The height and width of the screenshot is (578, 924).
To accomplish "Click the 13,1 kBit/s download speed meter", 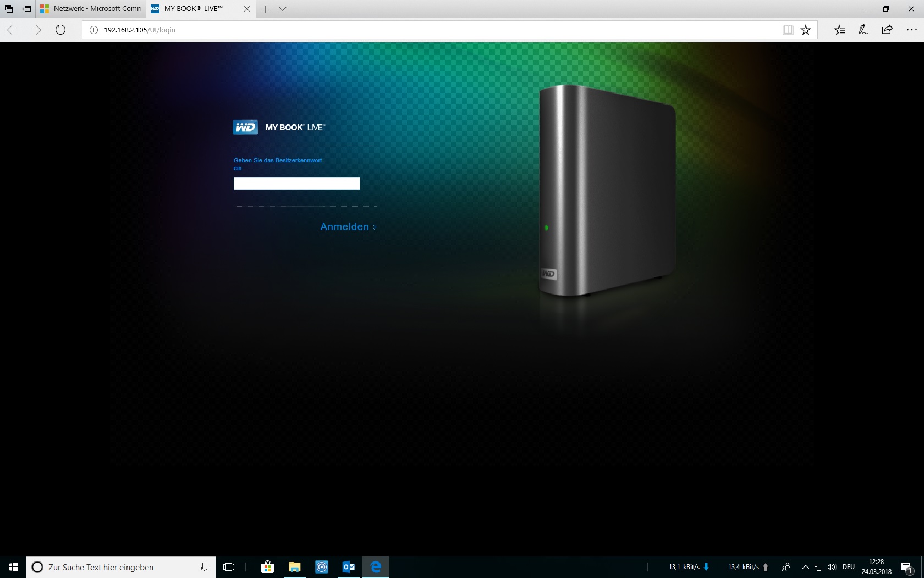I will 689,567.
